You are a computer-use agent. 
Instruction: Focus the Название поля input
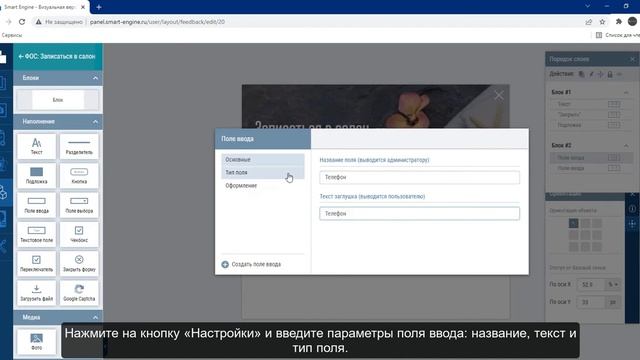(419, 177)
